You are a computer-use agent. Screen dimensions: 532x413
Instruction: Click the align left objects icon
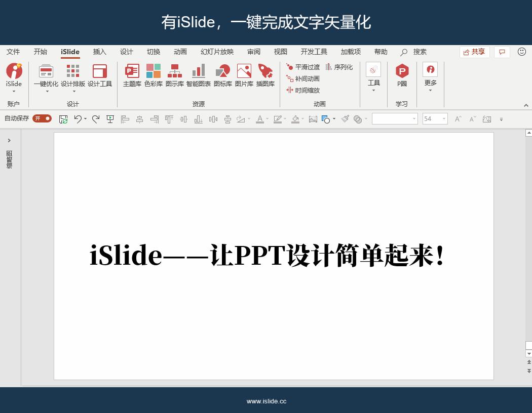click(125, 119)
